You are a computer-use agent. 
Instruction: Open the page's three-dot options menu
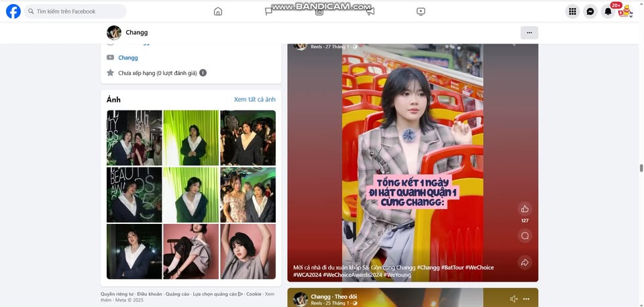pos(529,33)
